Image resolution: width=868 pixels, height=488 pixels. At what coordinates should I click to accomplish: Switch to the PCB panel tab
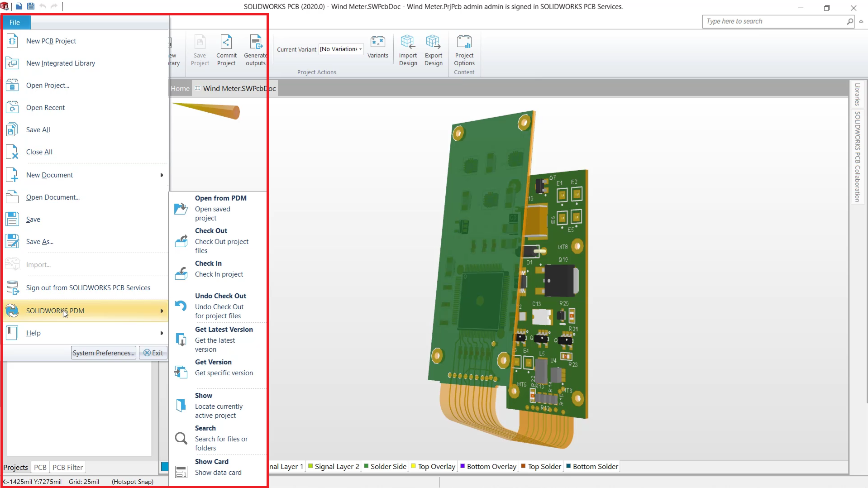coord(40,467)
